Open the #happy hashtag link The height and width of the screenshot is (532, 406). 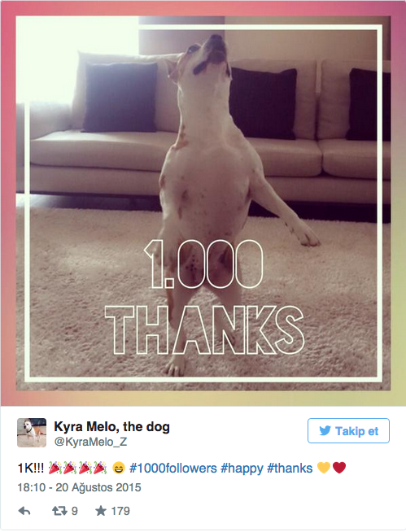click(x=242, y=469)
